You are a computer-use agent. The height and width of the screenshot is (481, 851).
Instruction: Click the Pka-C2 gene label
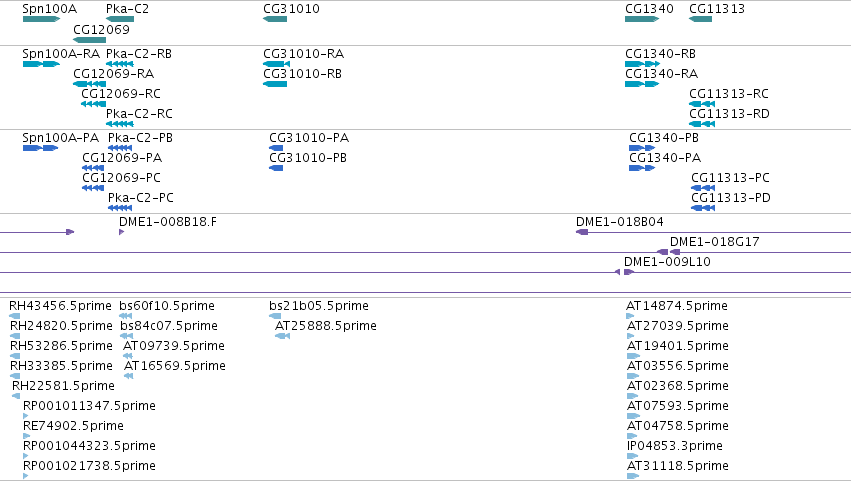click(x=127, y=9)
